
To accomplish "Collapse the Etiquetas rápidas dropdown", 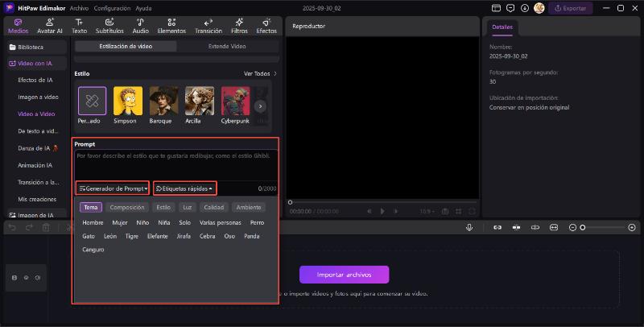I will click(x=185, y=188).
